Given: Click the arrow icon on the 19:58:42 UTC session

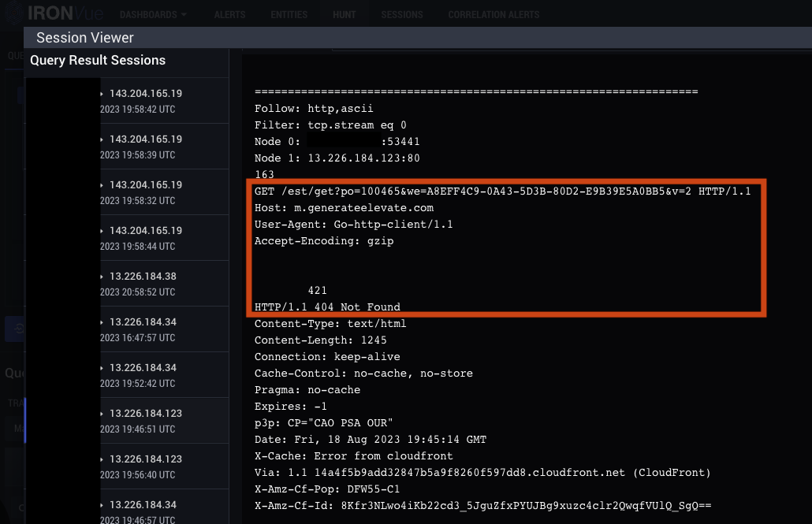Looking at the screenshot, I should tap(102, 94).
